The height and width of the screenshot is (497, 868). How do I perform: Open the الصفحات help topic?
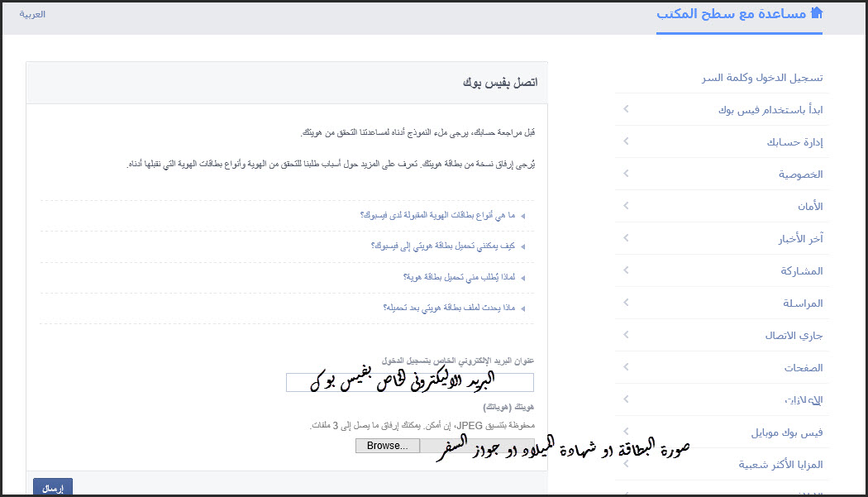(804, 367)
